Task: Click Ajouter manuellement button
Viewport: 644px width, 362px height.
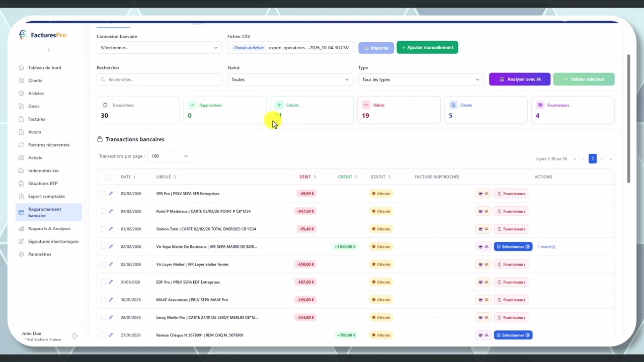Action: 427,47
